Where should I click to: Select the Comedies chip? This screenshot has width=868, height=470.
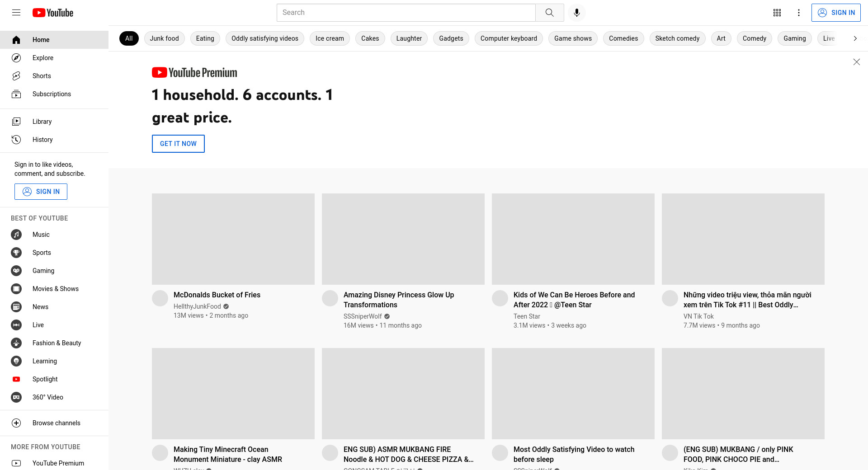click(623, 38)
